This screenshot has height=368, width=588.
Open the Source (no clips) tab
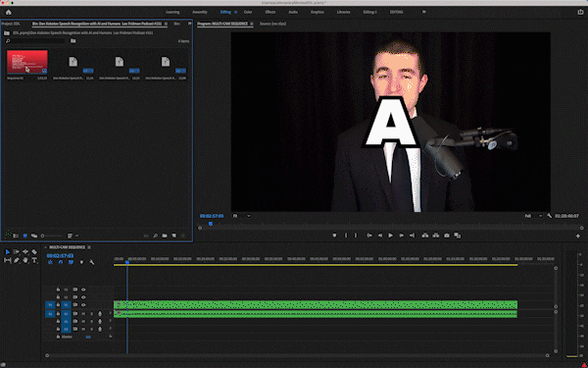272,24
